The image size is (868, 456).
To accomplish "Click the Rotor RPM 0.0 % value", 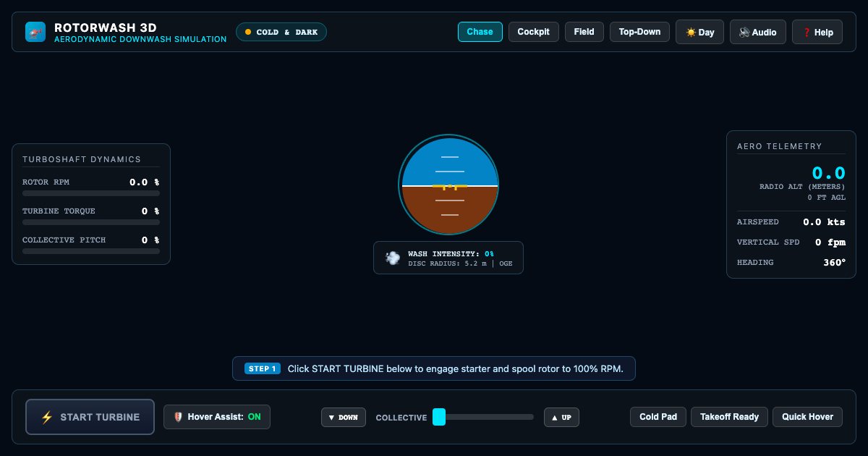I will (x=145, y=182).
